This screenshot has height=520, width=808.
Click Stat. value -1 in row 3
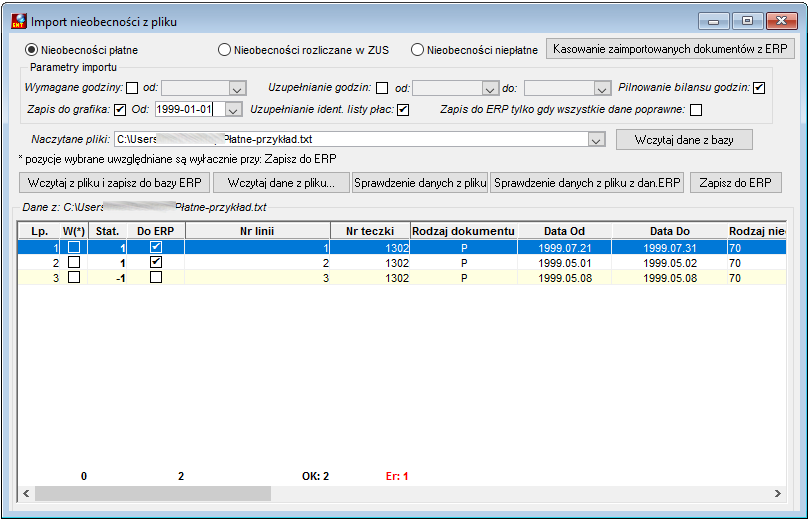click(107, 278)
